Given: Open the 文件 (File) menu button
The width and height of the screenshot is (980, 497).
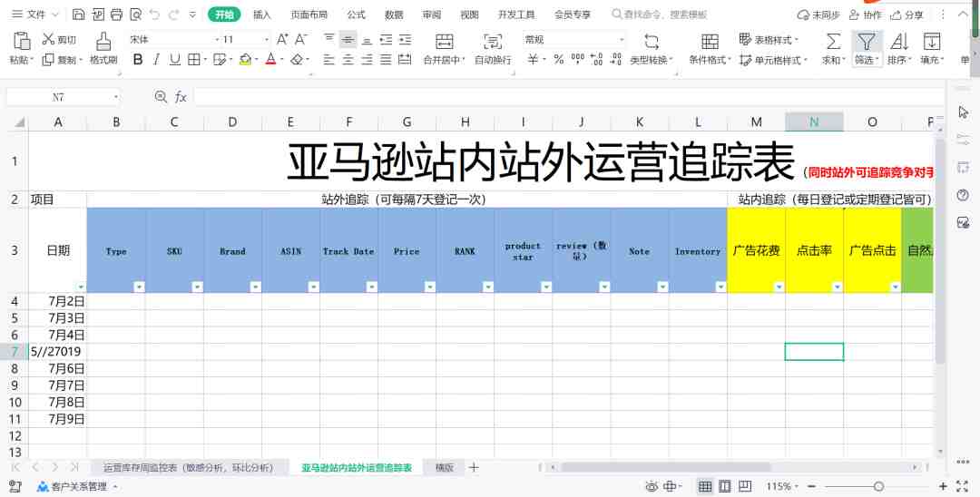Looking at the screenshot, I should click(x=34, y=14).
